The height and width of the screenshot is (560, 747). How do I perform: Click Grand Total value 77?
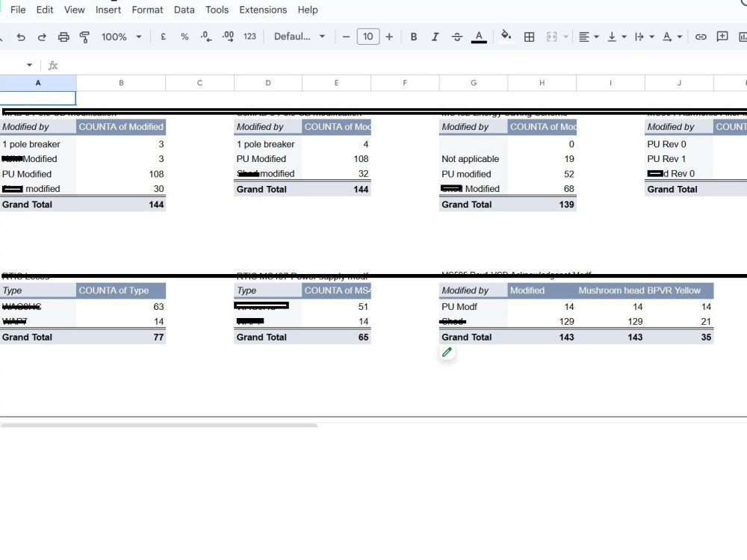point(158,337)
